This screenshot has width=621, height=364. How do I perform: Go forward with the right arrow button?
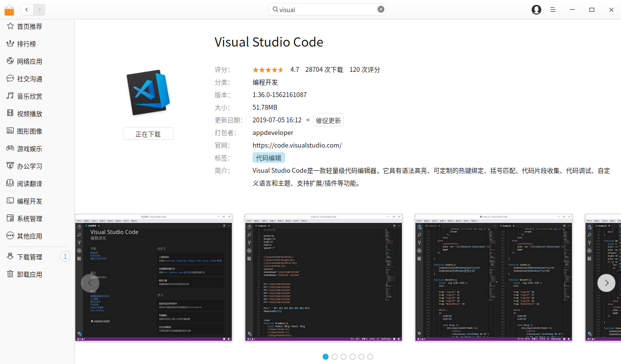click(x=39, y=9)
